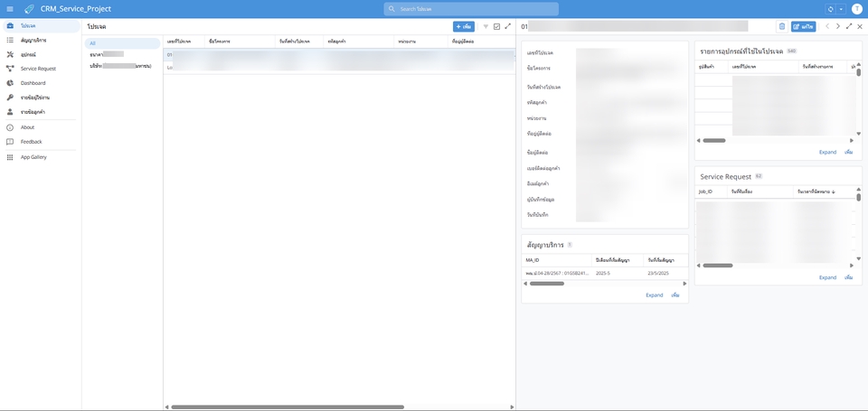Screen dimensions: 868x411
Task: Select the group starting with ธนาคา
Action: point(122,54)
